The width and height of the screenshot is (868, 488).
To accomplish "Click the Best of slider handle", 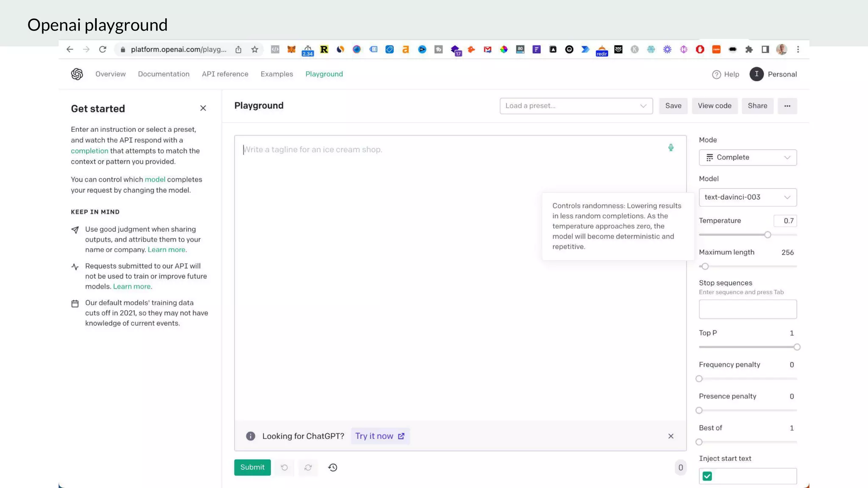I will [699, 442].
